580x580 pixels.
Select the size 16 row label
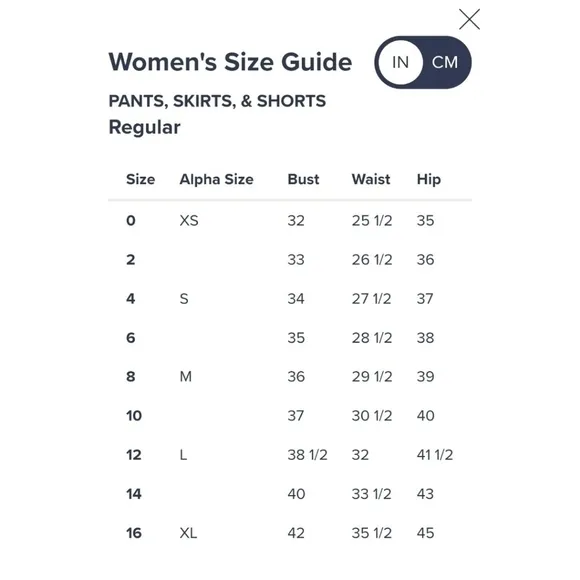(x=134, y=533)
